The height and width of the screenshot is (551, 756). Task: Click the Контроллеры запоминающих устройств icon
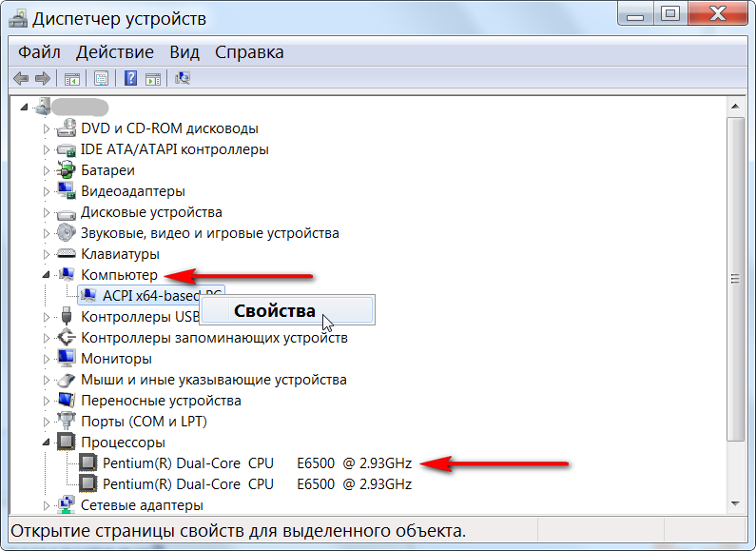(x=66, y=338)
